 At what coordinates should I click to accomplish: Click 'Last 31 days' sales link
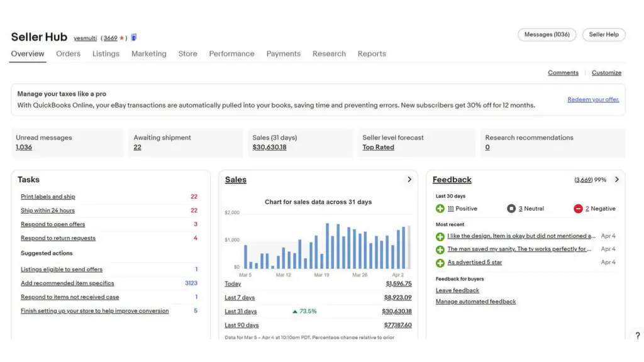point(240,312)
